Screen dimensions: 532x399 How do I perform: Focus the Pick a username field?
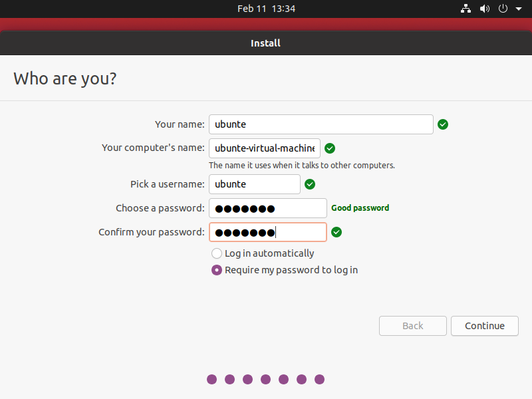tap(255, 184)
